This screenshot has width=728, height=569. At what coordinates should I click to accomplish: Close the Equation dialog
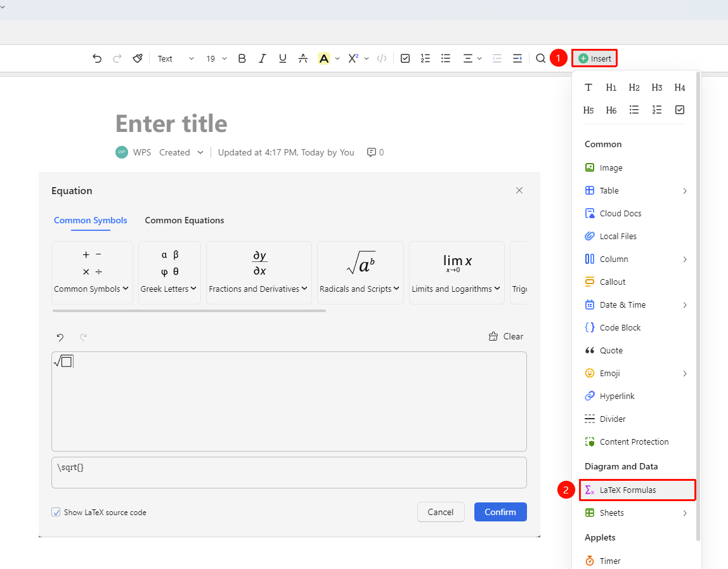point(519,190)
